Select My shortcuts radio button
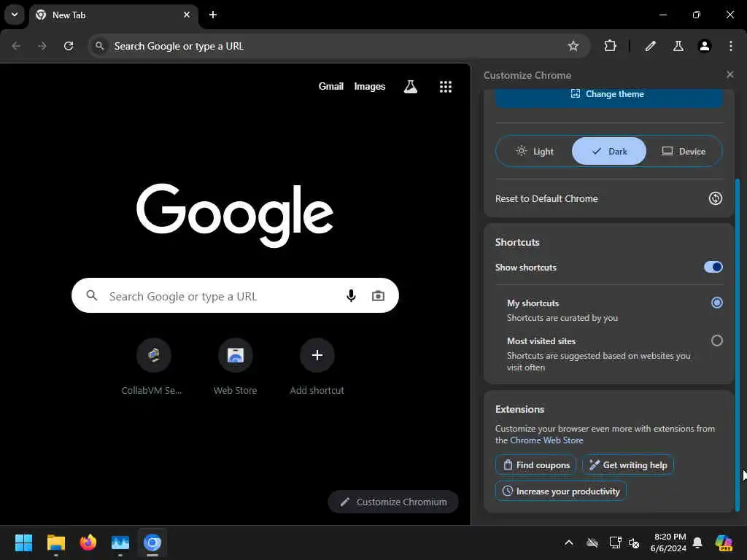This screenshot has width=747, height=560. click(x=716, y=303)
